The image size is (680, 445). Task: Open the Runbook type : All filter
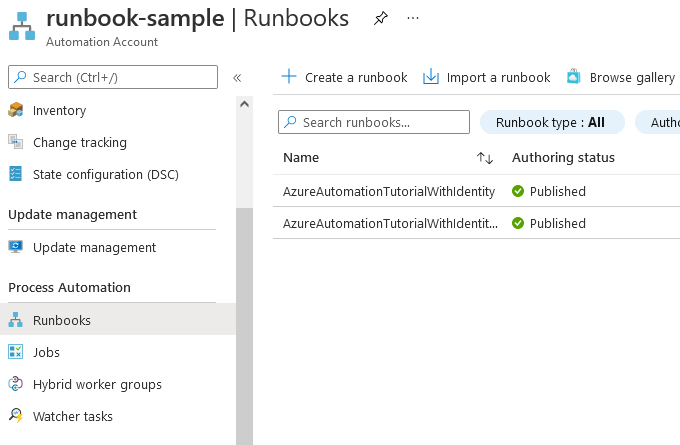(552, 122)
